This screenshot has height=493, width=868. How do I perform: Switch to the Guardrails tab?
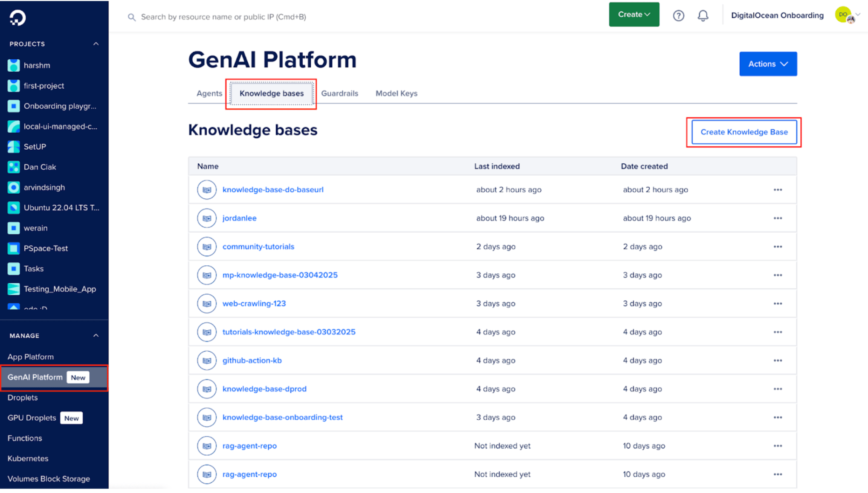click(x=339, y=93)
